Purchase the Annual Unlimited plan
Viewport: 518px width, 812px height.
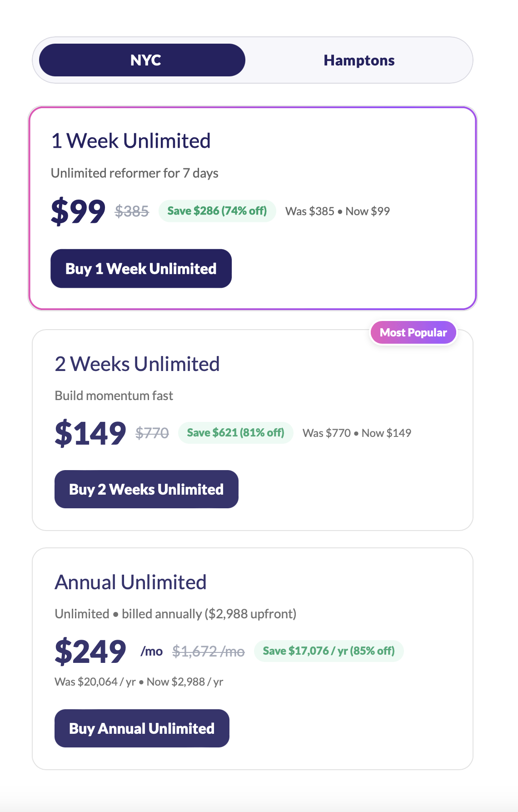click(142, 728)
